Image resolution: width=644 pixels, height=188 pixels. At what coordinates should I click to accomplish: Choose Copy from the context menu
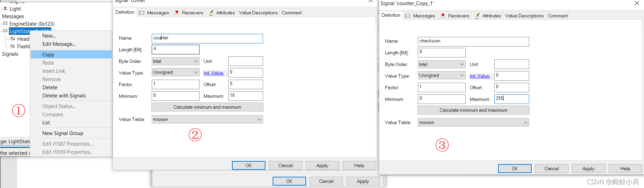71,55
